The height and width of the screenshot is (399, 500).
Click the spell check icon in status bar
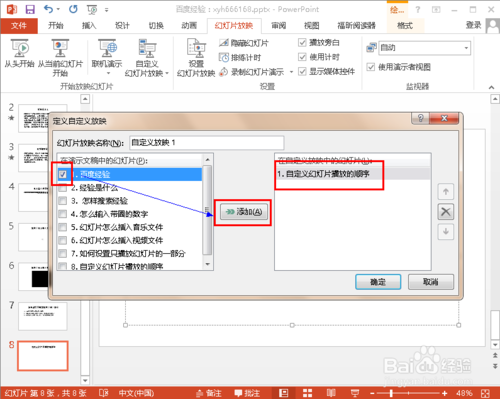point(103,393)
